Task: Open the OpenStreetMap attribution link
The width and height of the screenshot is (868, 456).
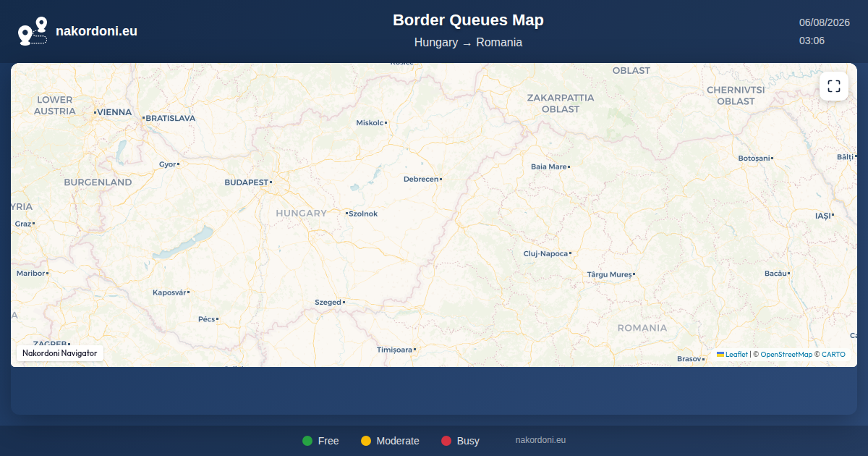Action: click(786, 355)
